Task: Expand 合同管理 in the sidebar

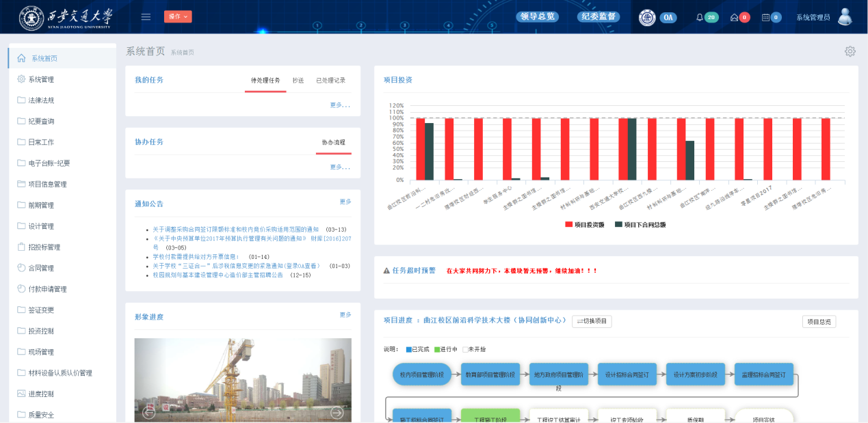Action: tap(38, 268)
